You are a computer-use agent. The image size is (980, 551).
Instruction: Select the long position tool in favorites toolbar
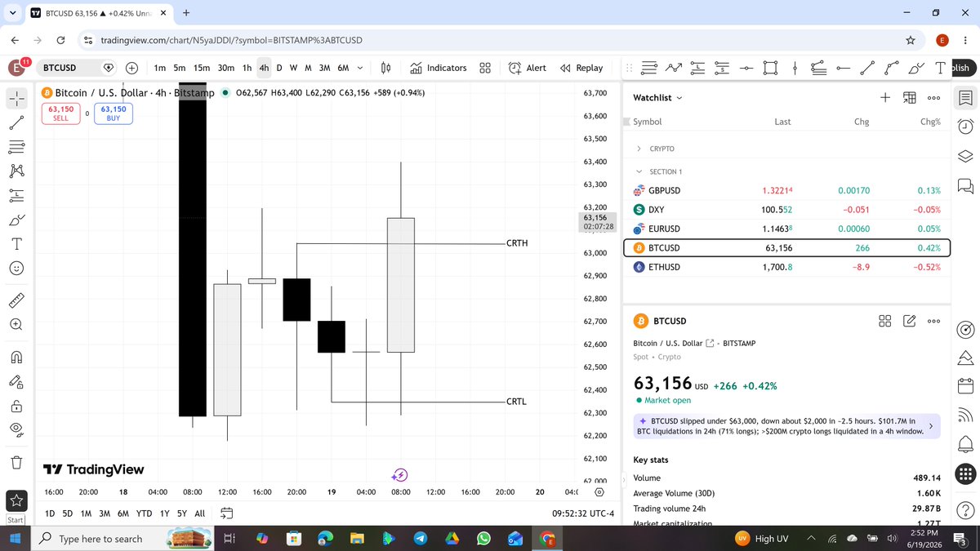(x=698, y=68)
